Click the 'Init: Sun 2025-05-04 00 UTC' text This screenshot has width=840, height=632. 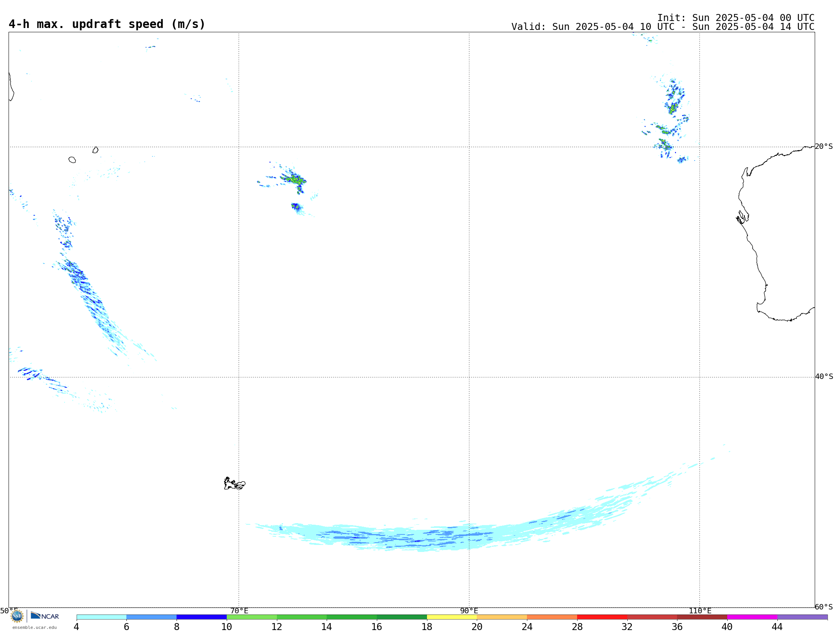736,18
